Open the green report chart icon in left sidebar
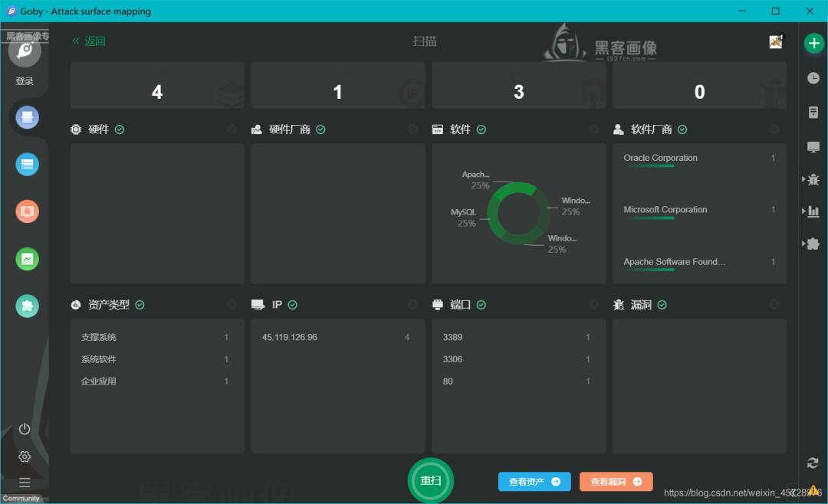The width and height of the screenshot is (828, 504). pyautogui.click(x=27, y=259)
